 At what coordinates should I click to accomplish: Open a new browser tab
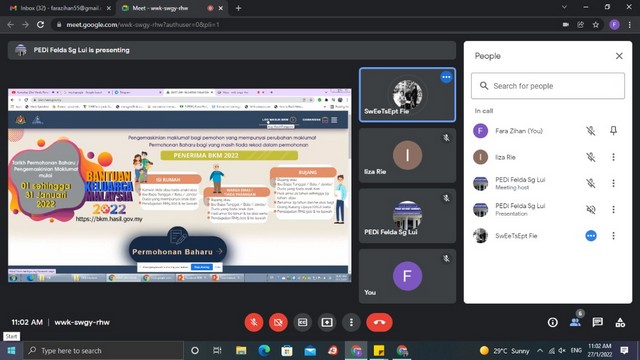click(238, 8)
